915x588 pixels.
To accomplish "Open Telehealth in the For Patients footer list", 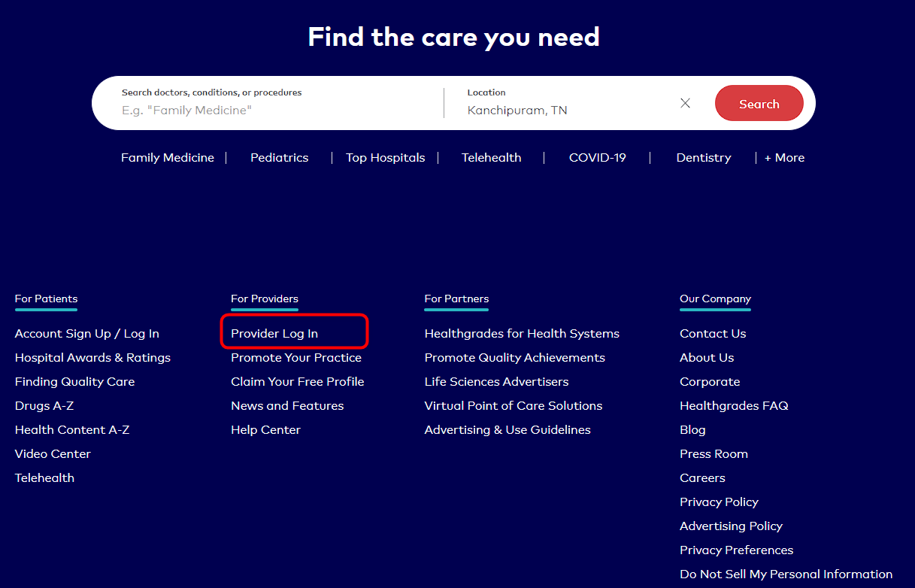I will (44, 478).
